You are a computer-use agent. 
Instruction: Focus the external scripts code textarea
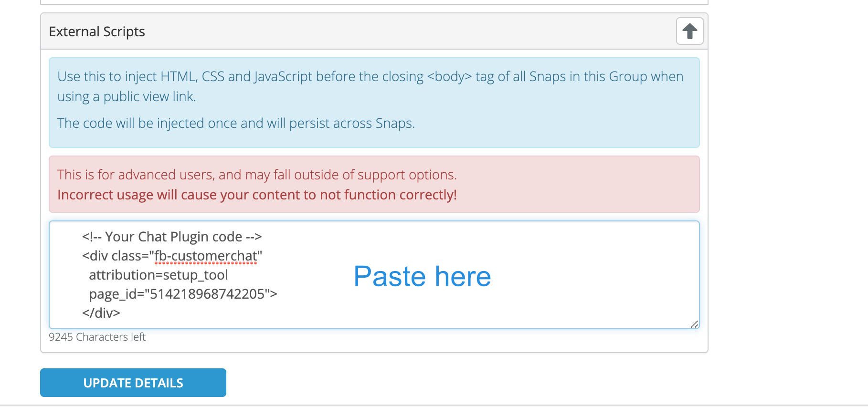point(374,275)
